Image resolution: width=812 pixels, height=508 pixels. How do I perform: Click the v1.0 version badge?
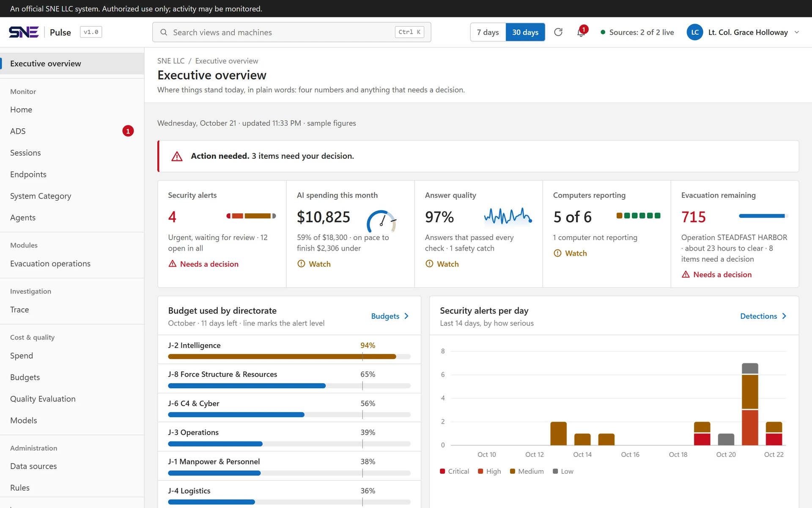point(91,32)
